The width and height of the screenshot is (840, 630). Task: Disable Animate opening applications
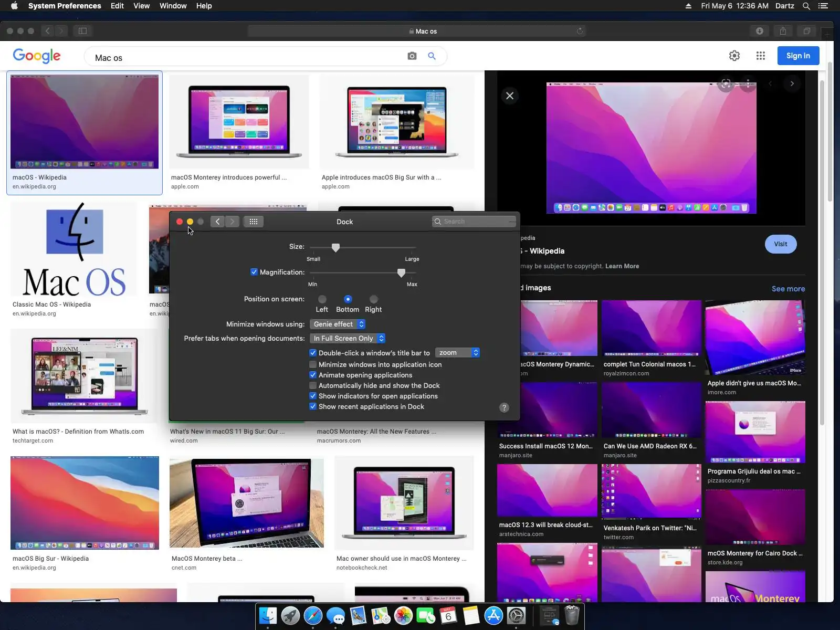[x=313, y=375]
